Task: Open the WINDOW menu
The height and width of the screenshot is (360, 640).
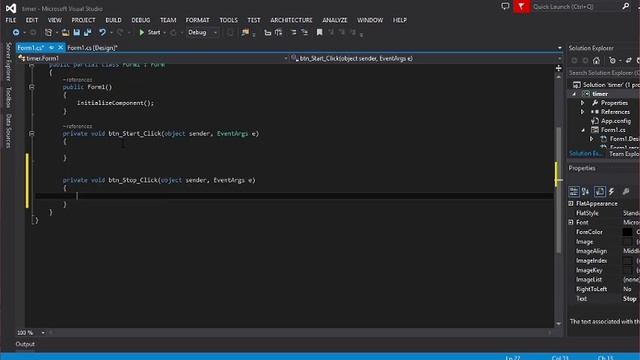Action: click(370, 20)
